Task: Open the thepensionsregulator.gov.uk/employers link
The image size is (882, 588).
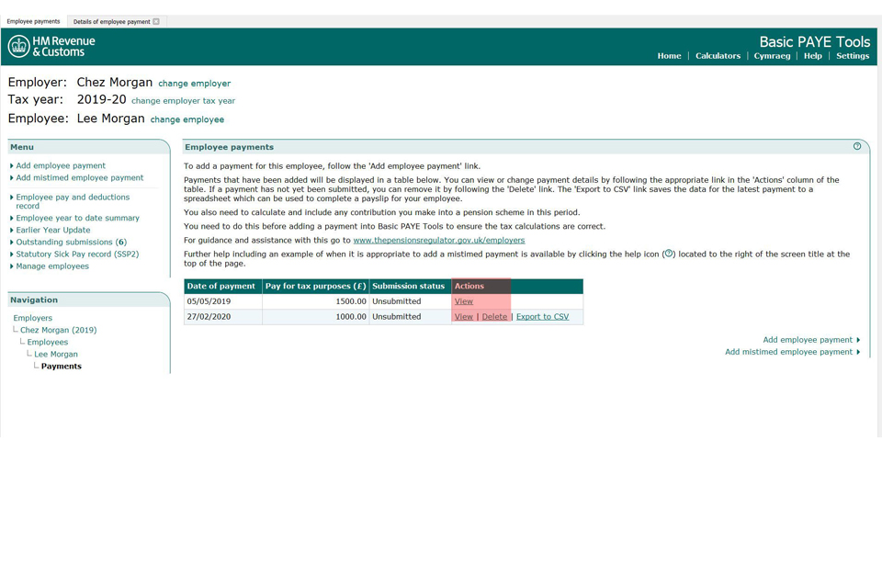Action: (439, 240)
